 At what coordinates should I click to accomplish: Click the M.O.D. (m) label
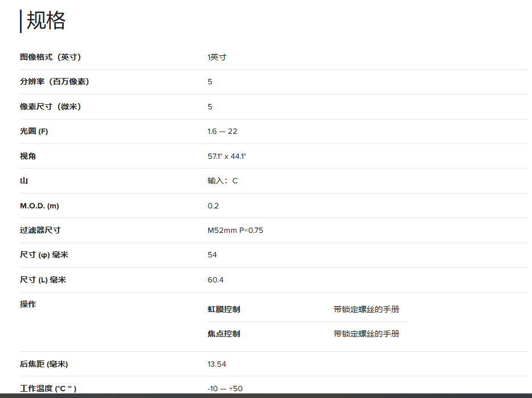click(x=39, y=206)
